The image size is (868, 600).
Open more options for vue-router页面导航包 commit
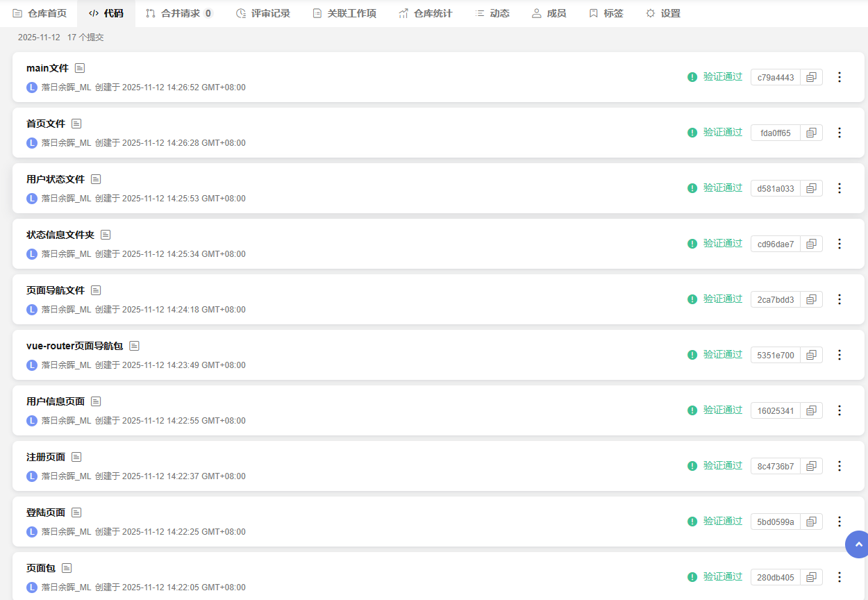[x=839, y=355]
